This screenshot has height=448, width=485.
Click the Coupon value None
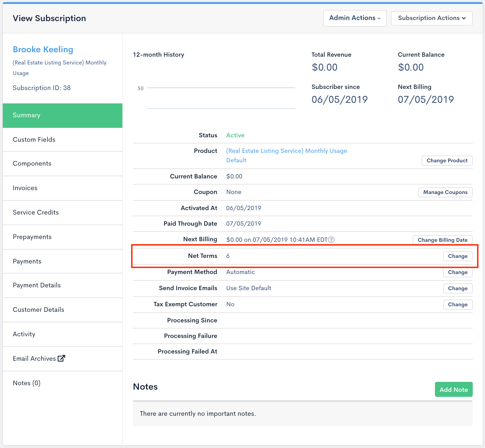click(234, 192)
